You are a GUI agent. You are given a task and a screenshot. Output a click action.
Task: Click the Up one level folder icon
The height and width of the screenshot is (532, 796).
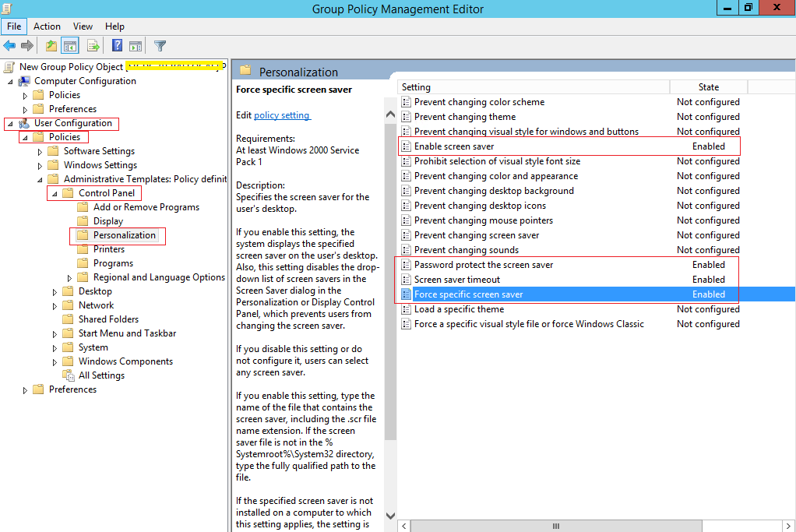(x=51, y=46)
